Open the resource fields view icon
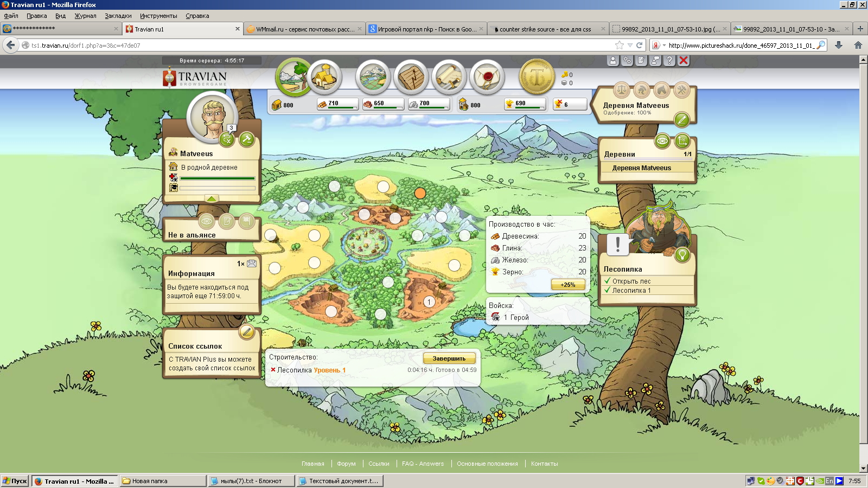The image size is (868, 488). (293, 77)
